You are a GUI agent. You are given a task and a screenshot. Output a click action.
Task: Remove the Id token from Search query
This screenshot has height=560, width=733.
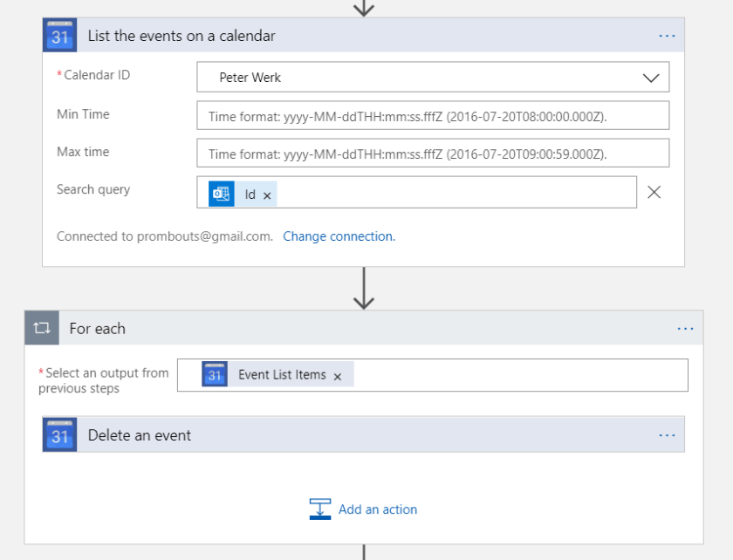point(267,195)
